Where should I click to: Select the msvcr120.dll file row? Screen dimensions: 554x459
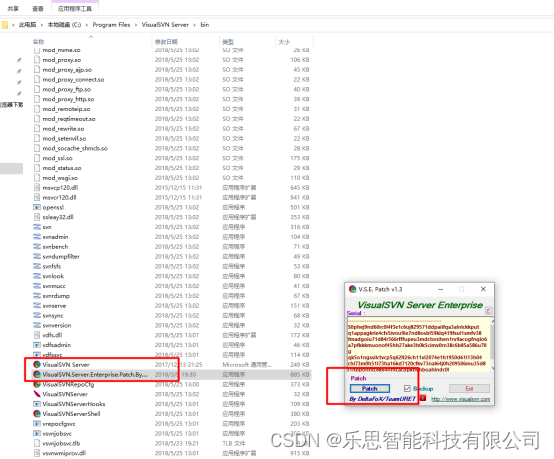click(171, 198)
